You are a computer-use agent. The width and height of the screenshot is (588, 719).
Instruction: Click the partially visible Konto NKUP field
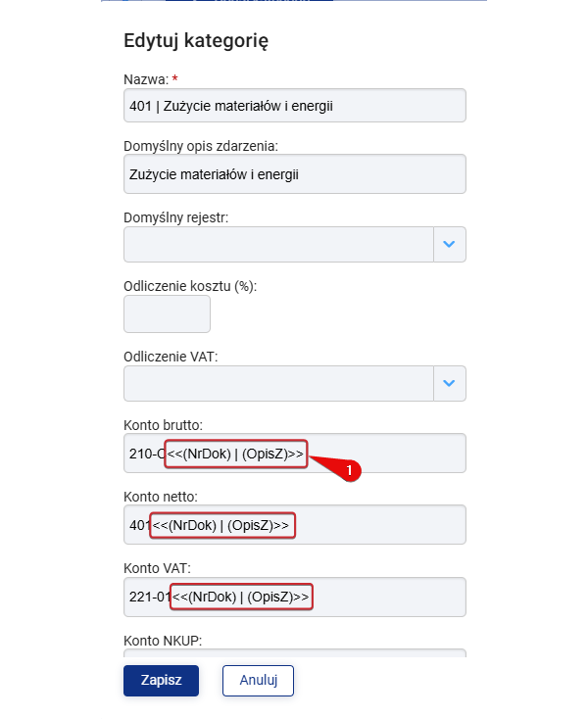(x=294, y=653)
